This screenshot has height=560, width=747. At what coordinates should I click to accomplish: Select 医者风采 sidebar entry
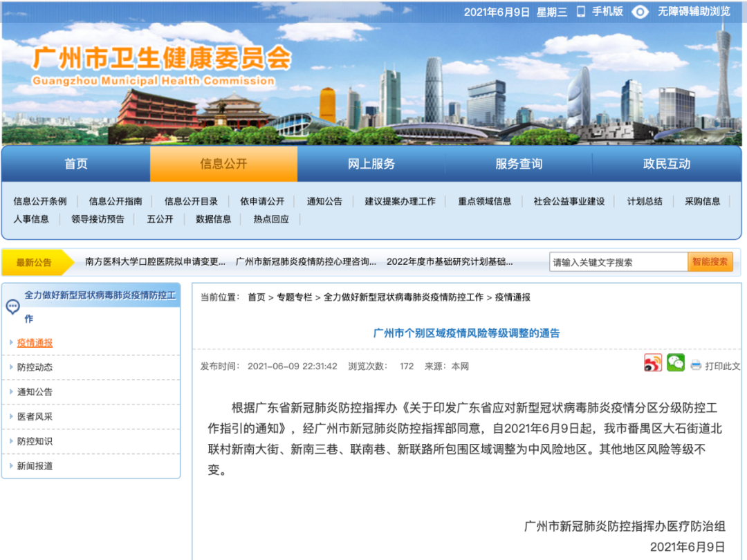35,416
